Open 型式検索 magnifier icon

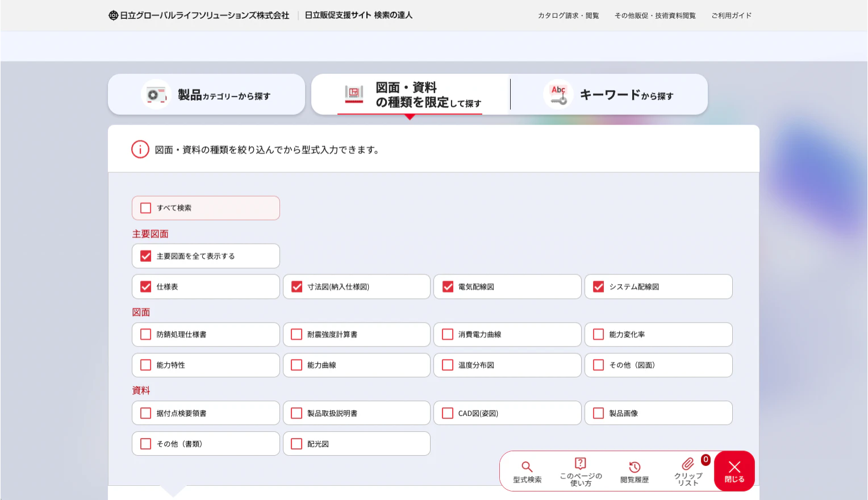(x=527, y=467)
